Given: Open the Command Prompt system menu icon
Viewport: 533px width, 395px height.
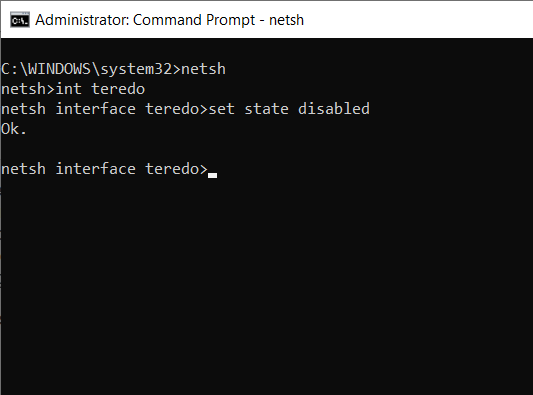Looking at the screenshot, I should pyautogui.click(x=20, y=20).
